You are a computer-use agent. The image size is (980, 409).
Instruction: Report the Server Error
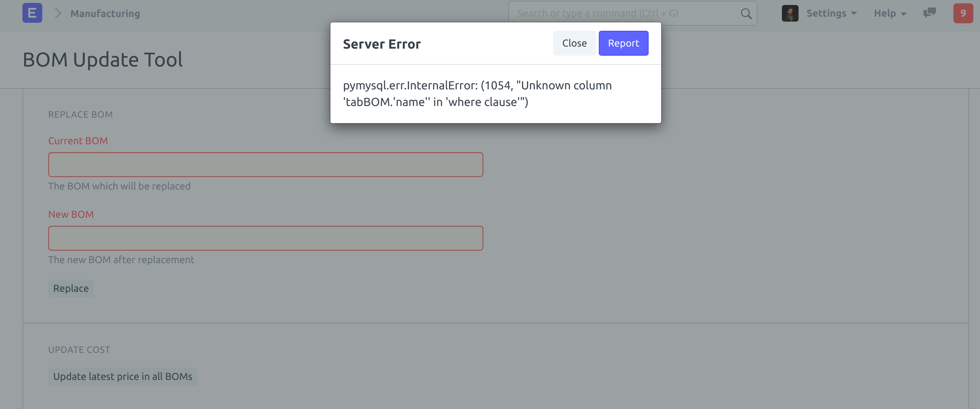(623, 43)
